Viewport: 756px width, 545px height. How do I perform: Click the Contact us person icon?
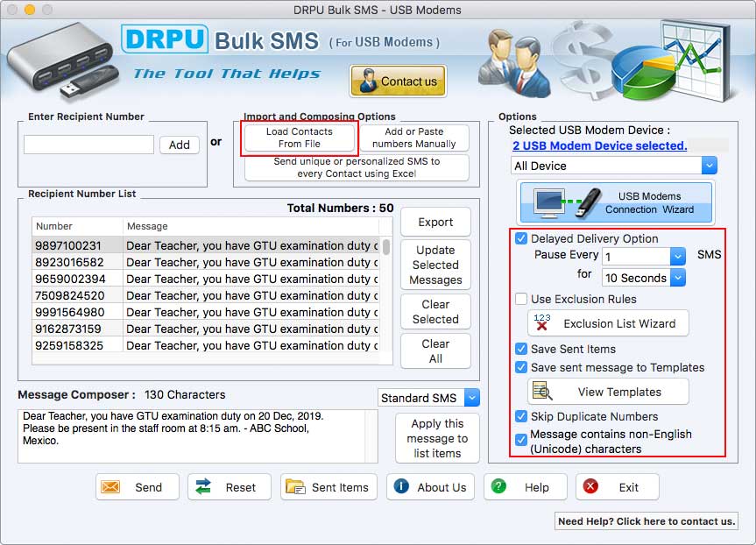point(368,81)
